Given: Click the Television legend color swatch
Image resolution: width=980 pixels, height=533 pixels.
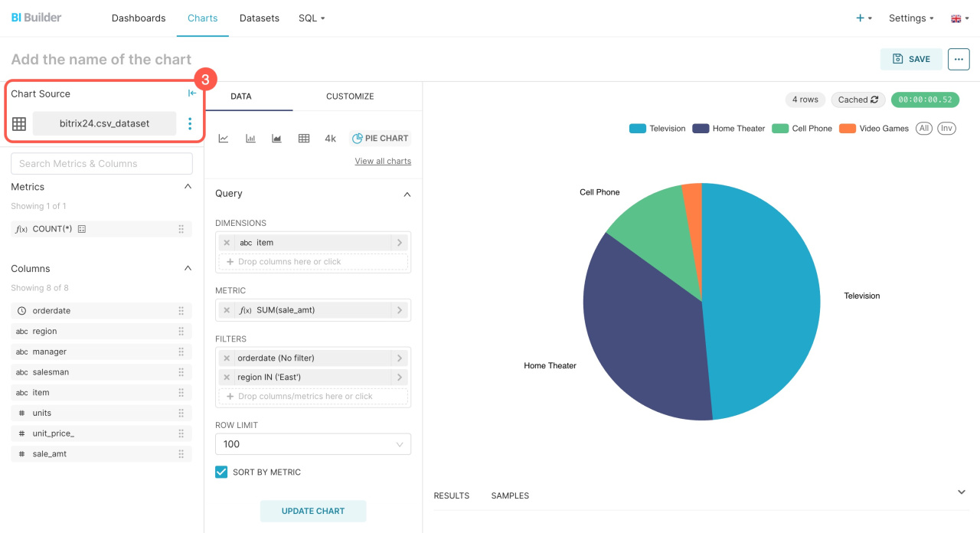Looking at the screenshot, I should (637, 129).
